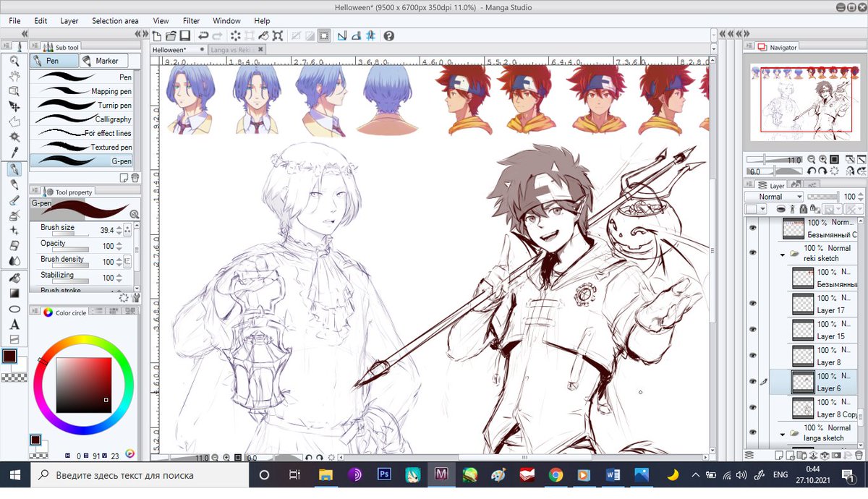Click the main dark red color swatch

pyautogui.click(x=9, y=356)
